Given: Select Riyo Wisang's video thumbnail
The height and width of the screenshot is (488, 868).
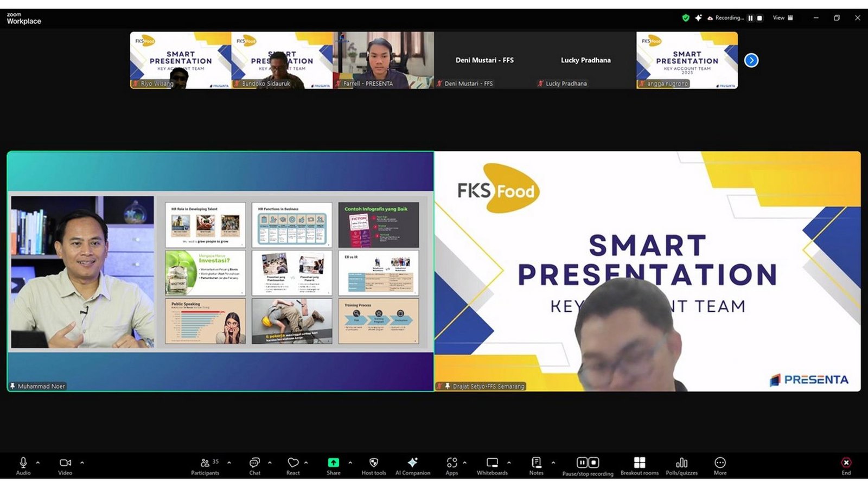Looking at the screenshot, I should tap(181, 60).
